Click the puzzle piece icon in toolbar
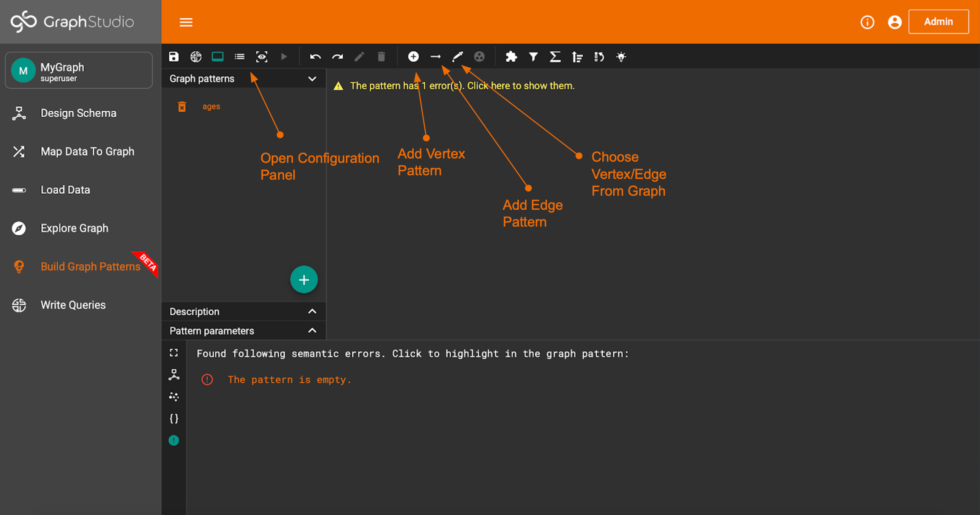 [511, 57]
